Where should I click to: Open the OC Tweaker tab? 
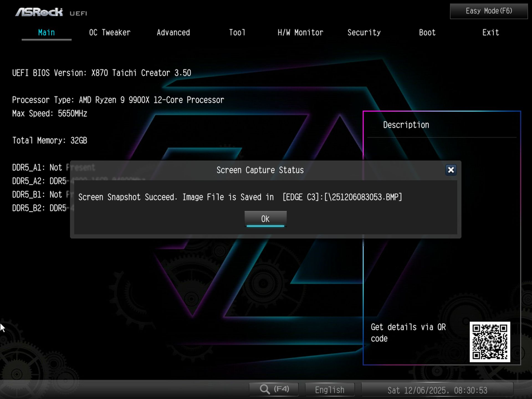tap(110, 32)
